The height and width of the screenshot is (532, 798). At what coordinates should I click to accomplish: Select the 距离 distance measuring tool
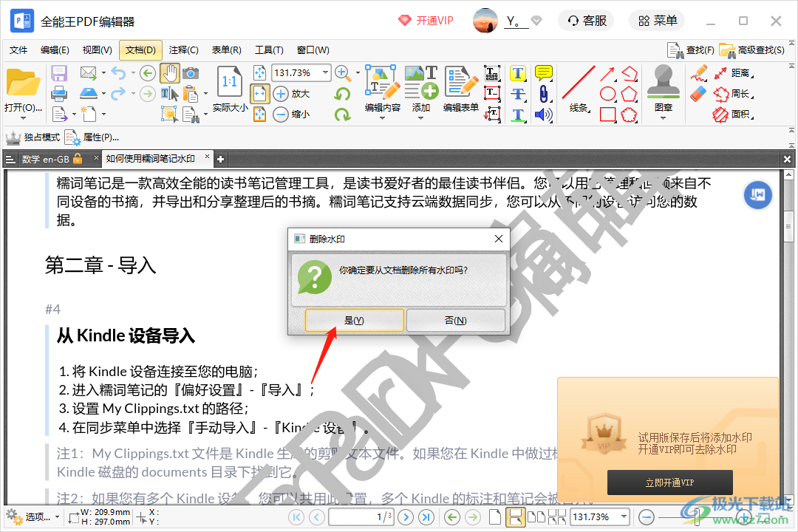[733, 73]
